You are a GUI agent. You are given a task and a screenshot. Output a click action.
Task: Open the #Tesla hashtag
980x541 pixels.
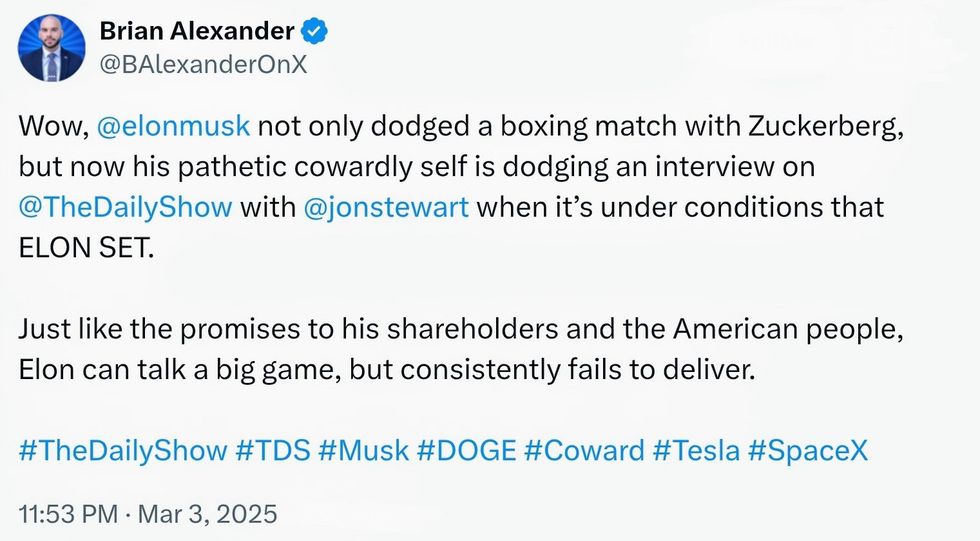(x=695, y=449)
